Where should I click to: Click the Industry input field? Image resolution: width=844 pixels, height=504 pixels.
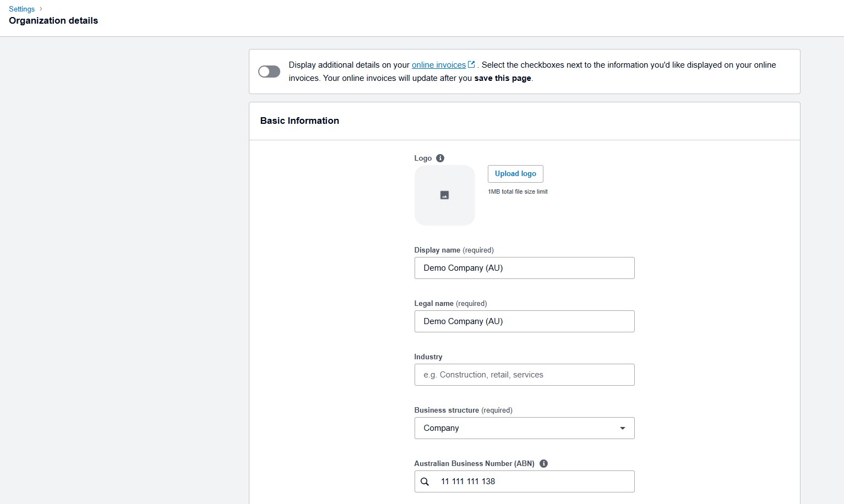pyautogui.click(x=524, y=375)
